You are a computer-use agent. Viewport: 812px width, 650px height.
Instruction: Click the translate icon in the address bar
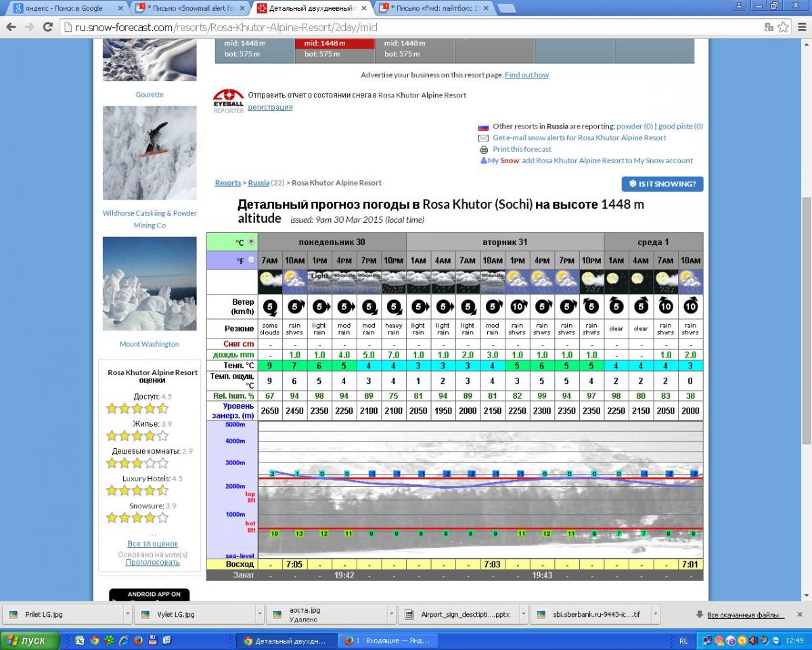point(769,27)
